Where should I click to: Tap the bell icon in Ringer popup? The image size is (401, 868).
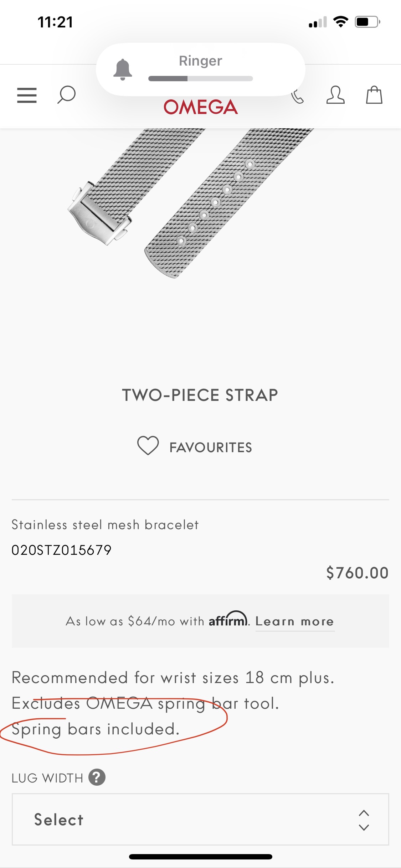pyautogui.click(x=123, y=69)
